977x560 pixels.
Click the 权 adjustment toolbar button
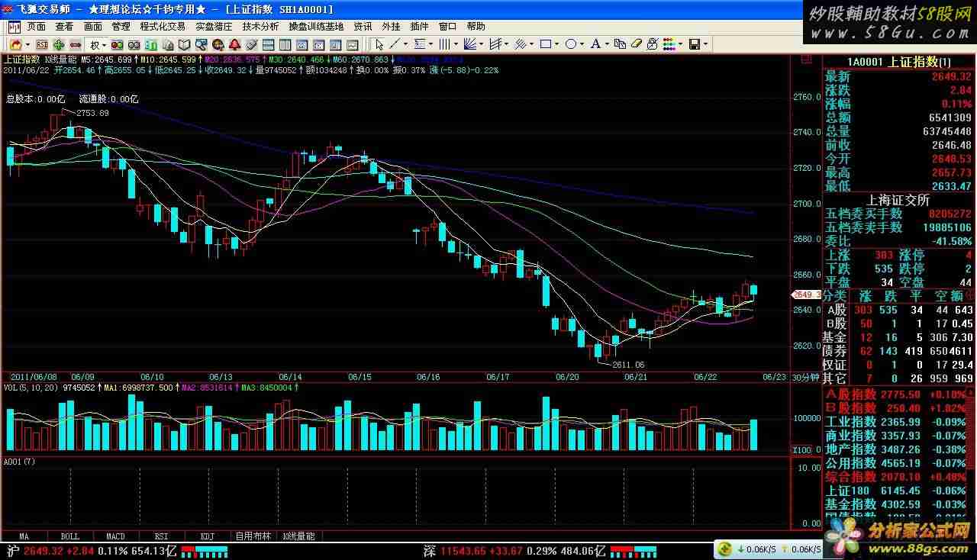point(95,44)
